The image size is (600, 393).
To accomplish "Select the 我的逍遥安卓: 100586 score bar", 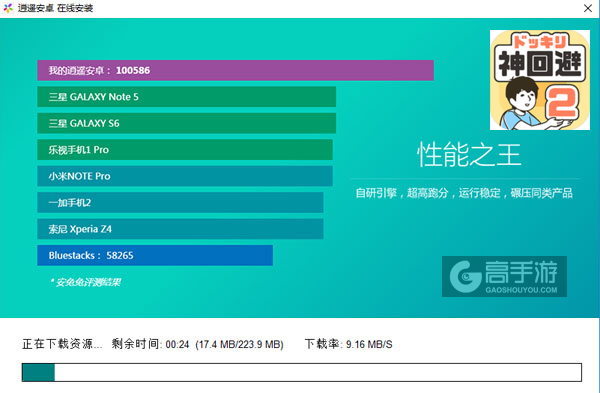I will [235, 70].
